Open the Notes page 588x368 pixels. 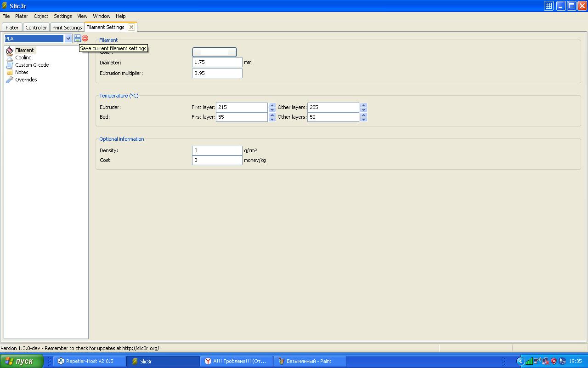pos(22,72)
